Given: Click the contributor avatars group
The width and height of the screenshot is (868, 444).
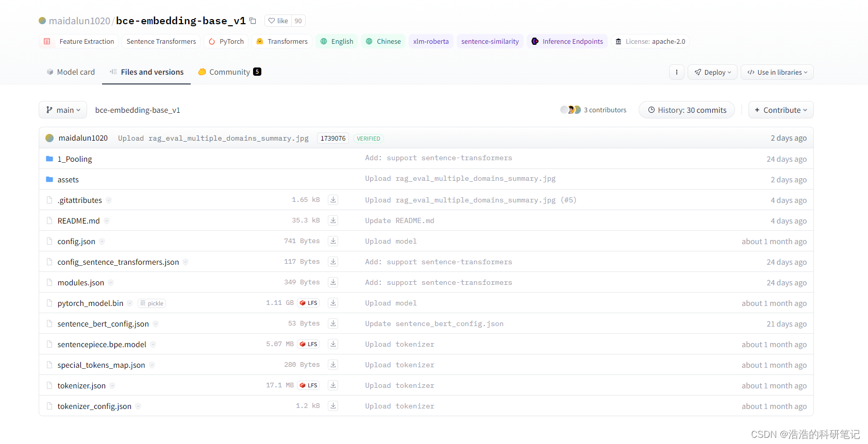Looking at the screenshot, I should coord(571,110).
